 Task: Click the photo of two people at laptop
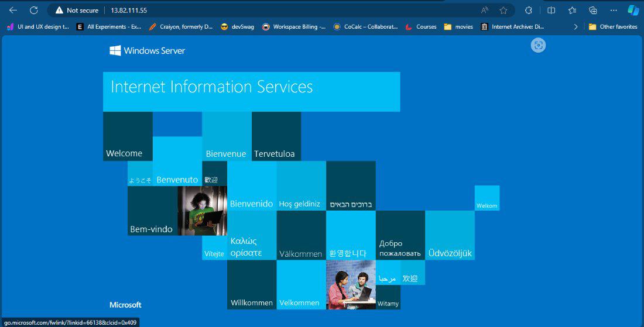(x=351, y=285)
